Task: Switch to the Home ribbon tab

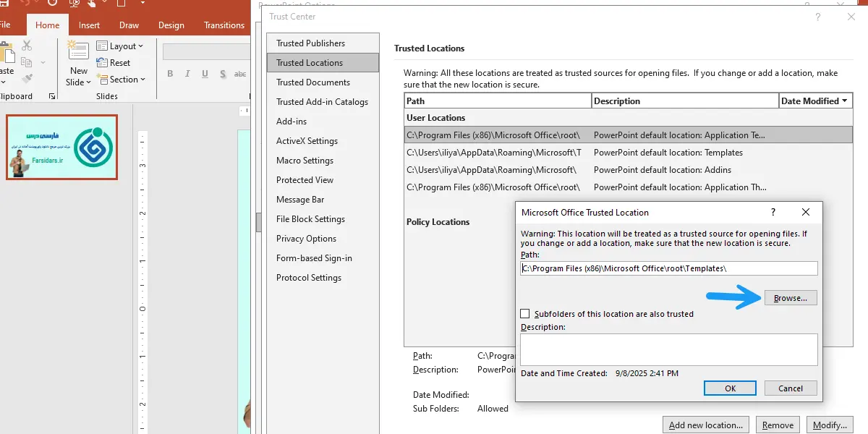Action: tap(48, 25)
